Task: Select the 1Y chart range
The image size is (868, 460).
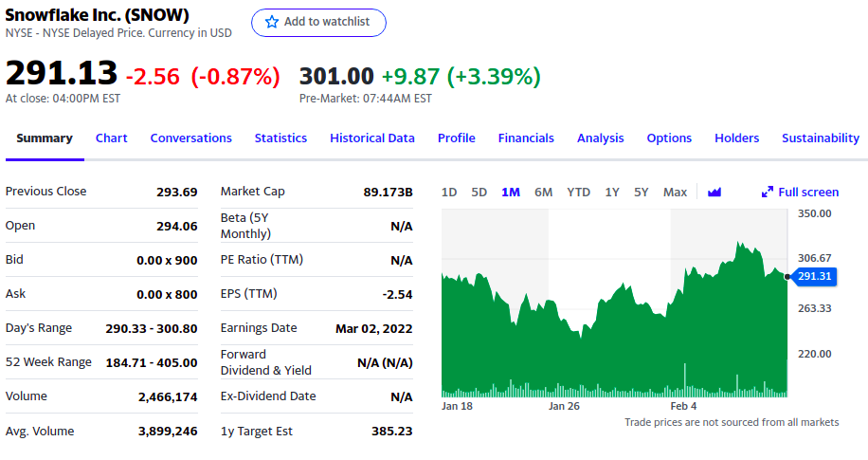Action: point(612,193)
